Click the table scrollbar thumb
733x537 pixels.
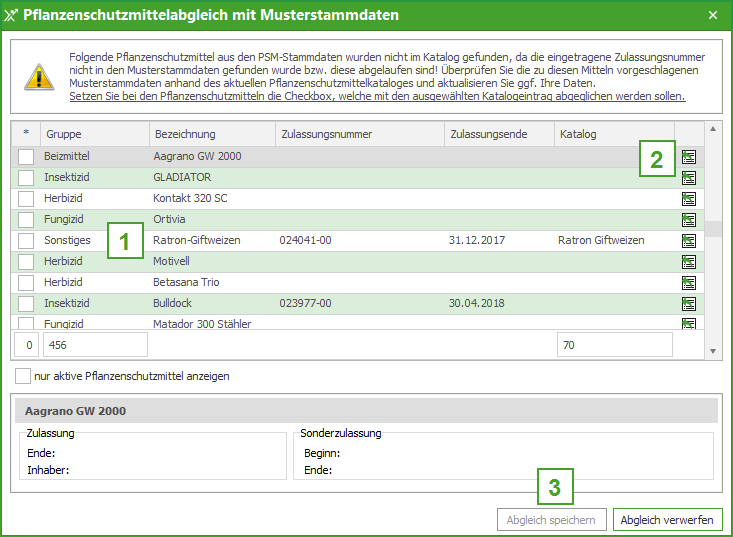pyautogui.click(x=713, y=229)
